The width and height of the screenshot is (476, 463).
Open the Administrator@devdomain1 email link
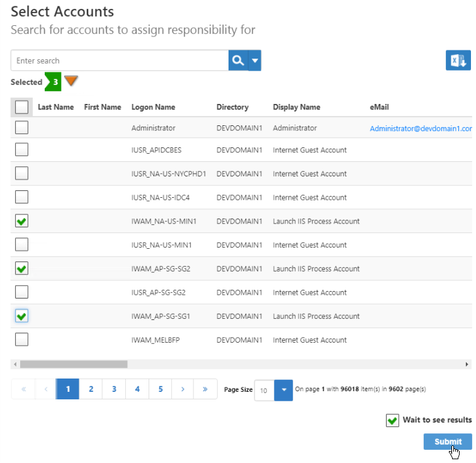(421, 129)
